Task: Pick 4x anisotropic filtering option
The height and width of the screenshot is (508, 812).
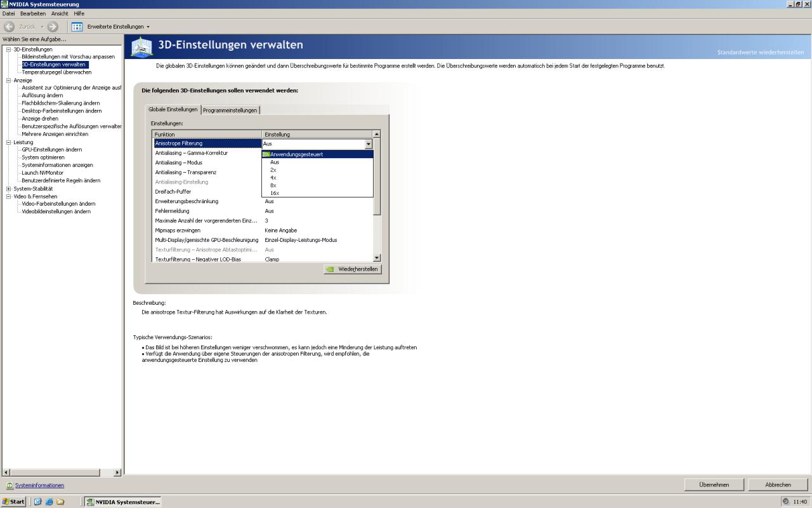Action: (x=317, y=177)
